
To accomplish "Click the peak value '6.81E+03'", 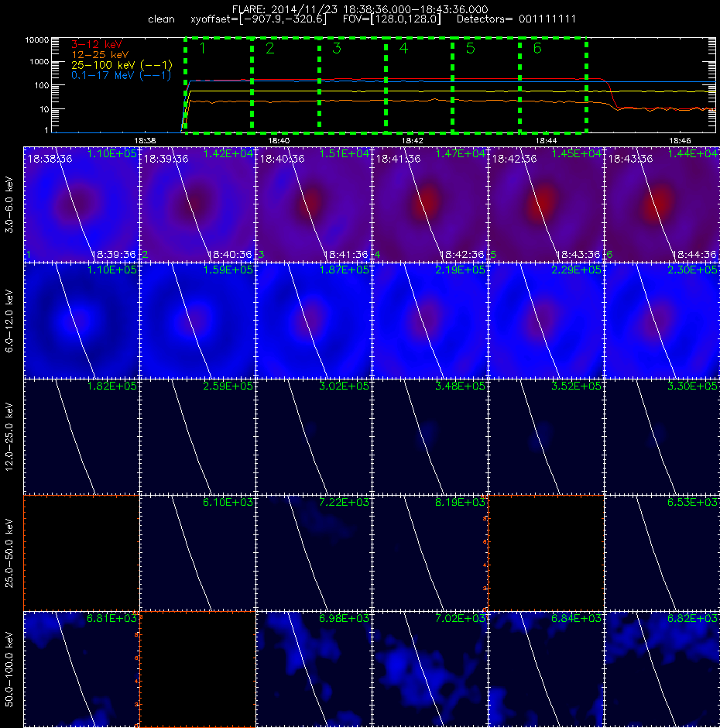I will pyautogui.click(x=112, y=618).
